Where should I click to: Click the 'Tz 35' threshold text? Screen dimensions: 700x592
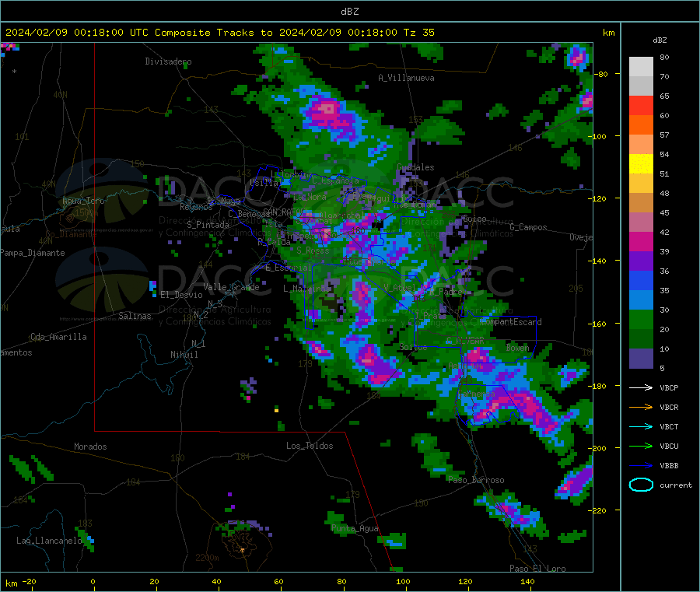pos(418,33)
